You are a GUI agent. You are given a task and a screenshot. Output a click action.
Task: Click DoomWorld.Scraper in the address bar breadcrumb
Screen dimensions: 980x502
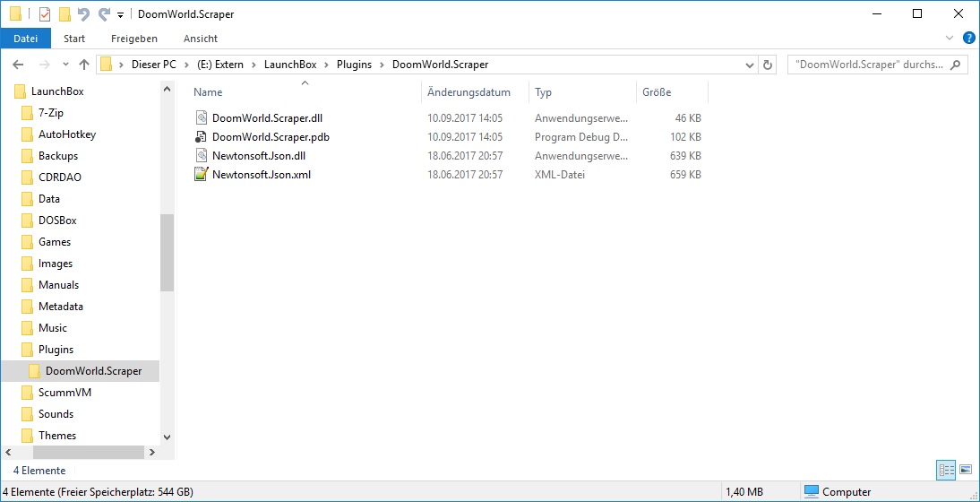click(x=440, y=65)
